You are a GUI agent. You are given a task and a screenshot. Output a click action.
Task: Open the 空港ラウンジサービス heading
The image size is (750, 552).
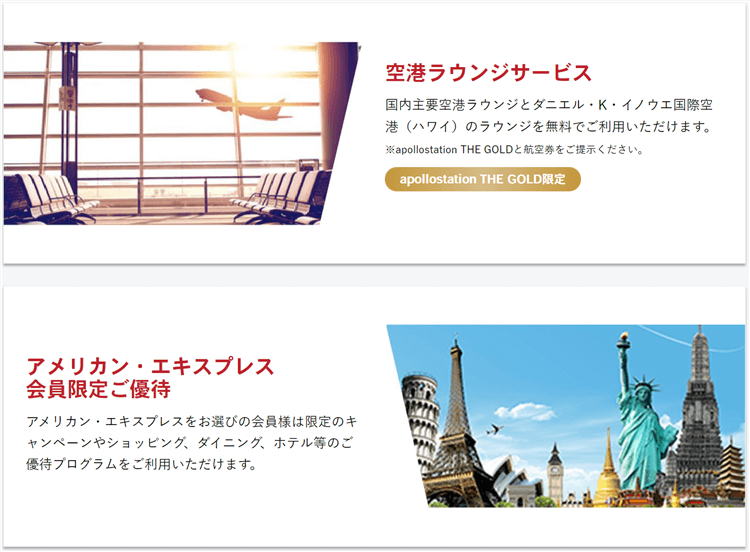[x=489, y=73]
